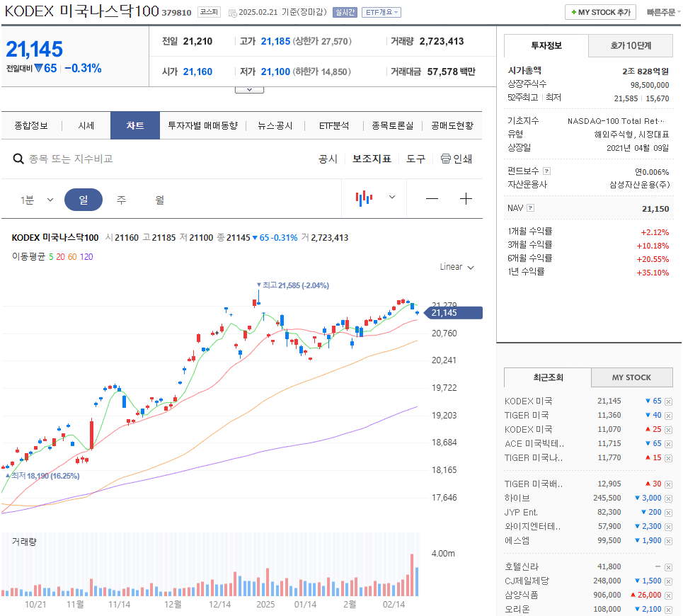The width and height of the screenshot is (683, 616).
Task: Click the help icon beside 펀드보수
Action: pos(548,171)
